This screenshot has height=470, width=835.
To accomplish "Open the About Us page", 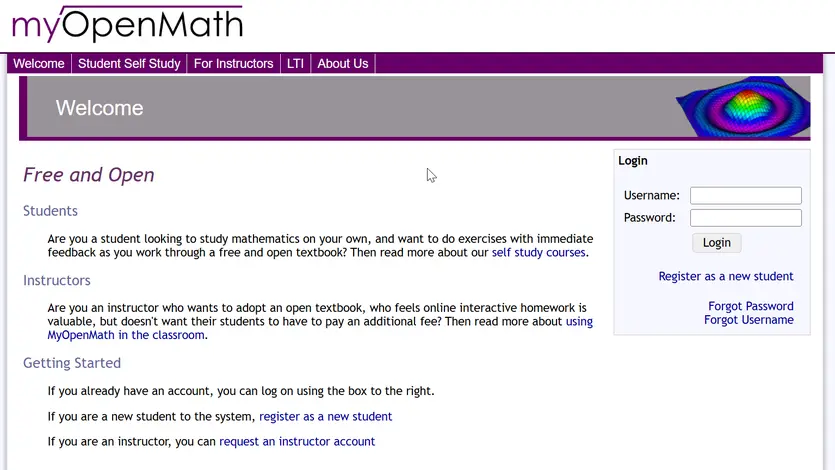I will pyautogui.click(x=342, y=63).
